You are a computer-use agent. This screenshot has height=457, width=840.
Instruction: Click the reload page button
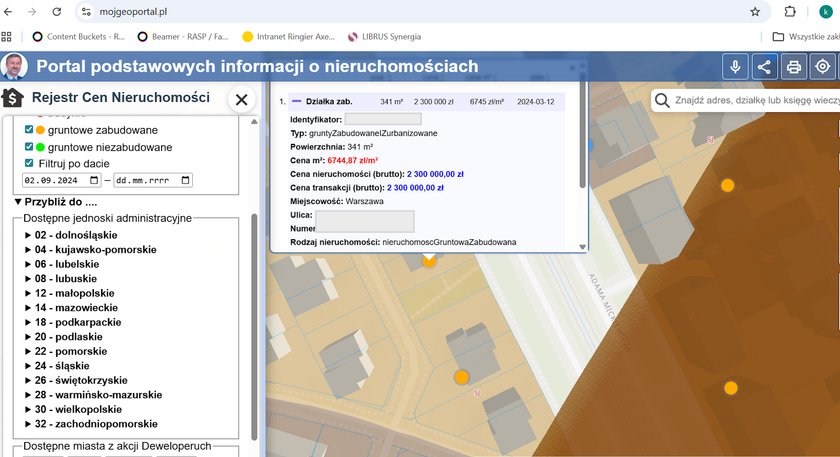pyautogui.click(x=56, y=11)
